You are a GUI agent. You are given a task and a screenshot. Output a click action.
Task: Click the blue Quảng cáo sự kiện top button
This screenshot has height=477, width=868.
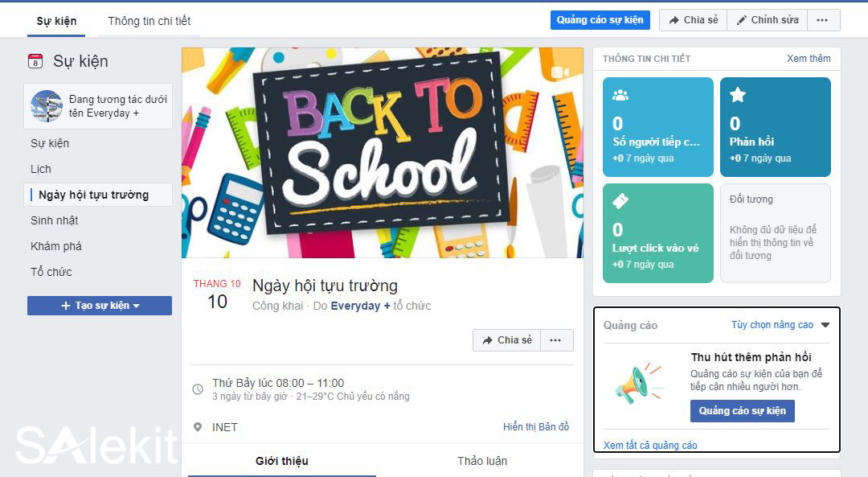click(x=600, y=20)
